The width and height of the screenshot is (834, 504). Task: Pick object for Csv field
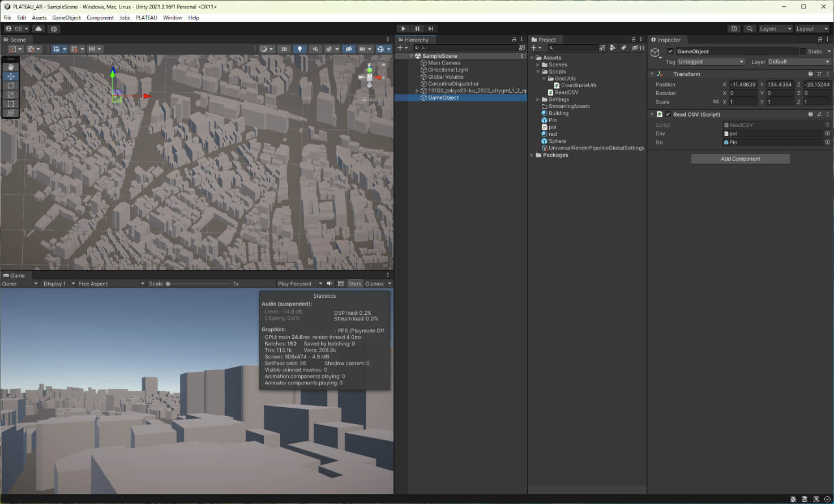click(x=827, y=134)
